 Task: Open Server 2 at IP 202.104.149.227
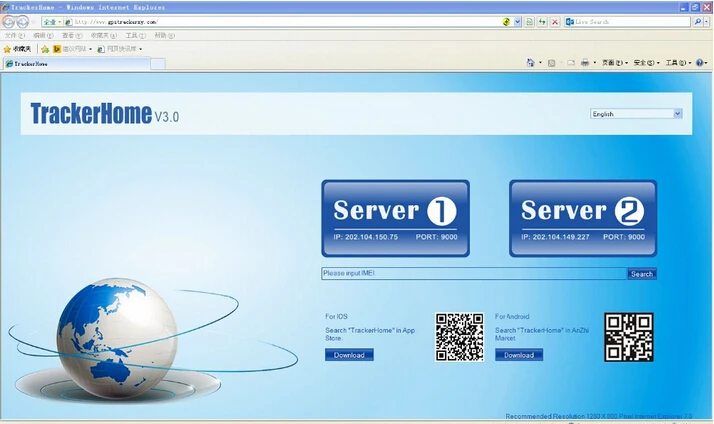coord(583,219)
